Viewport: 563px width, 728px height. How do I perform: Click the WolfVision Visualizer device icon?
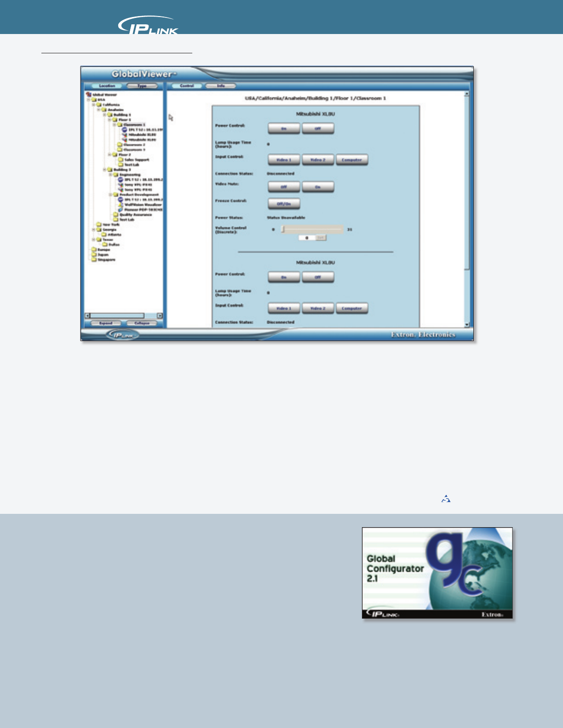(x=121, y=205)
